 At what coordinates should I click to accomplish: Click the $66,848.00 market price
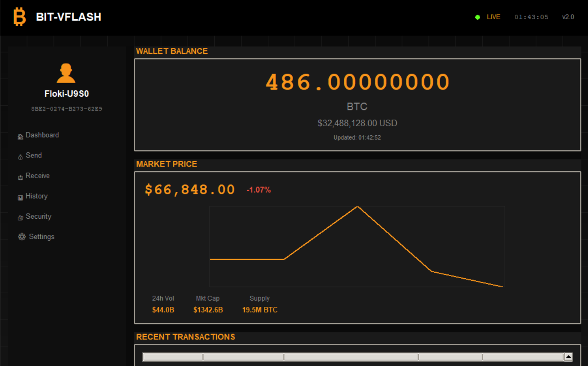click(x=190, y=189)
